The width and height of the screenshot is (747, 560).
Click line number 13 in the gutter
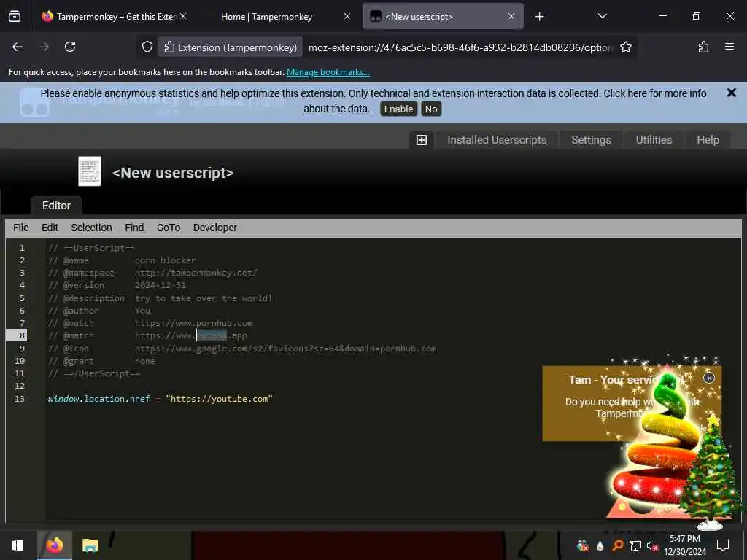(20, 399)
